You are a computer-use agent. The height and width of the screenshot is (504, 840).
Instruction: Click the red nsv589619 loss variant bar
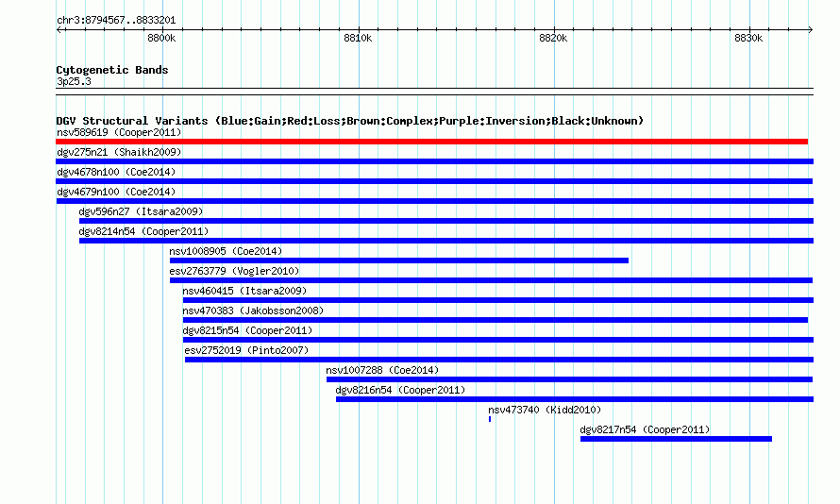coord(431,142)
